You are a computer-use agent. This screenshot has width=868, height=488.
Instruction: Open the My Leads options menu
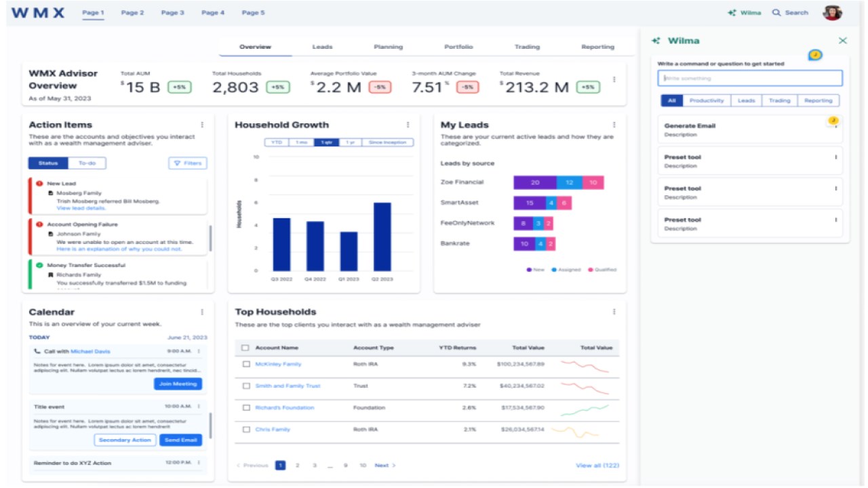(614, 125)
